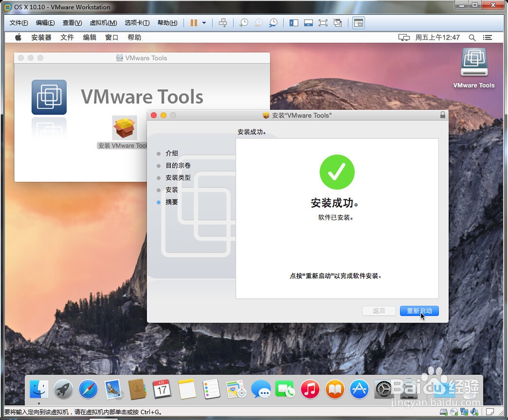
Task: Open Reminders list icon in Dock
Action: click(x=211, y=389)
